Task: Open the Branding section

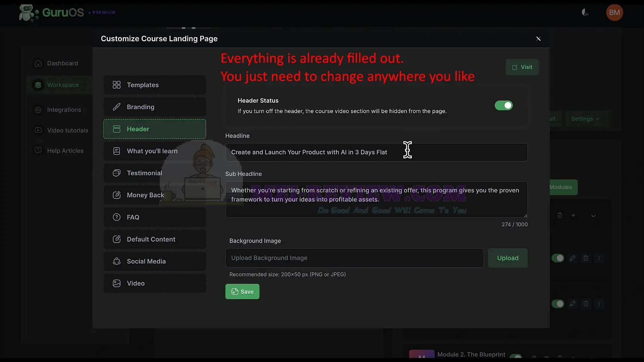Action: (x=154, y=107)
